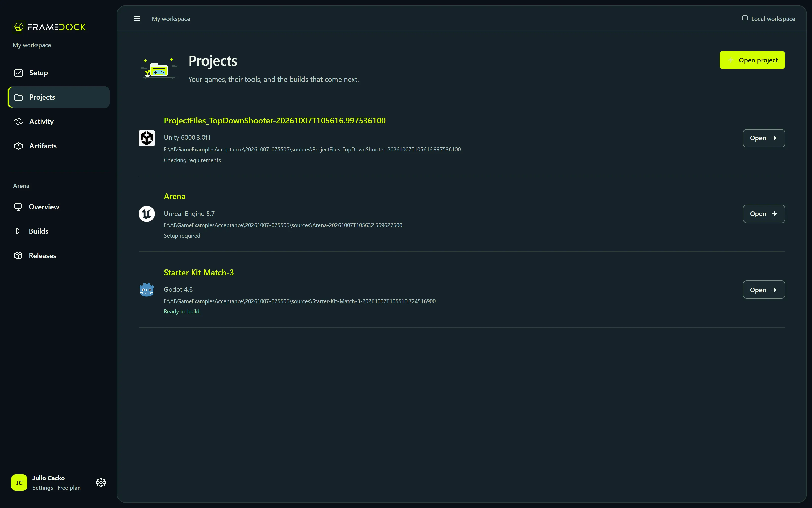Click the Ready to build status
Viewport: 812px width, 508px height.
181,311
